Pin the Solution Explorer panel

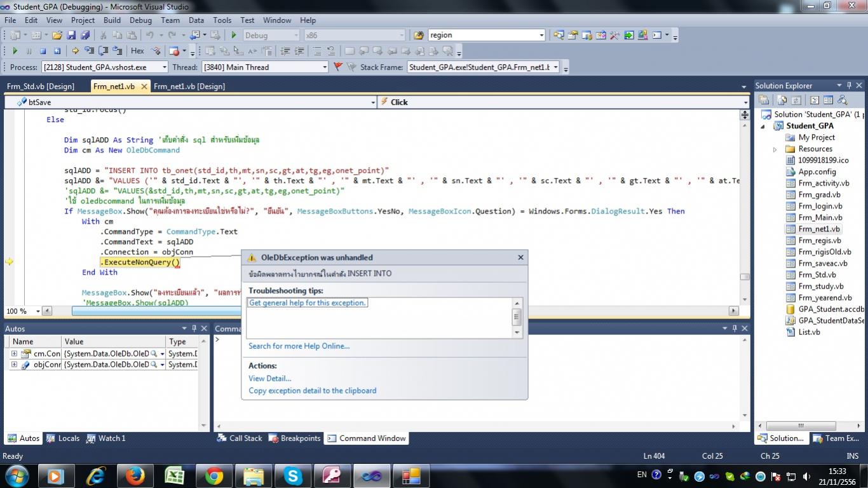pos(848,85)
